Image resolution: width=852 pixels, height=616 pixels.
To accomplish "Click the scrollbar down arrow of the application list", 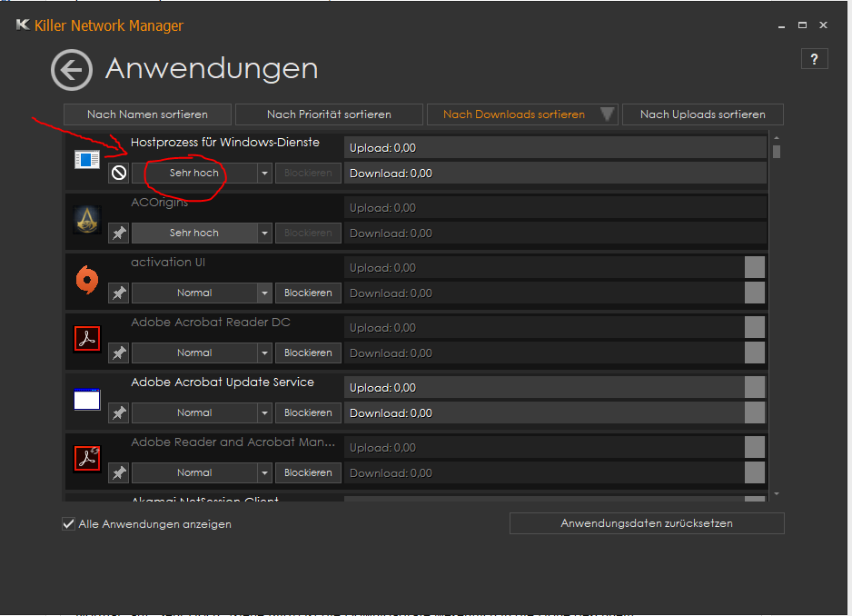I will (777, 493).
